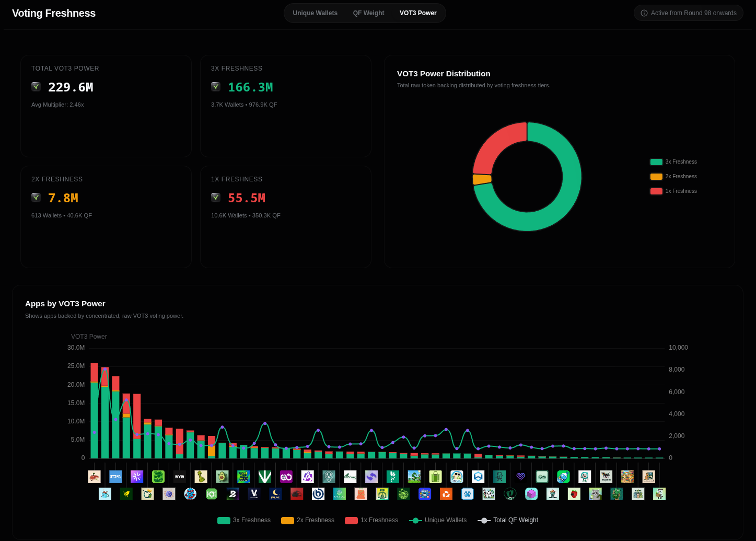Click the red 1x Freshness donut legend swatch
756x541 pixels.
pyautogui.click(x=656, y=191)
